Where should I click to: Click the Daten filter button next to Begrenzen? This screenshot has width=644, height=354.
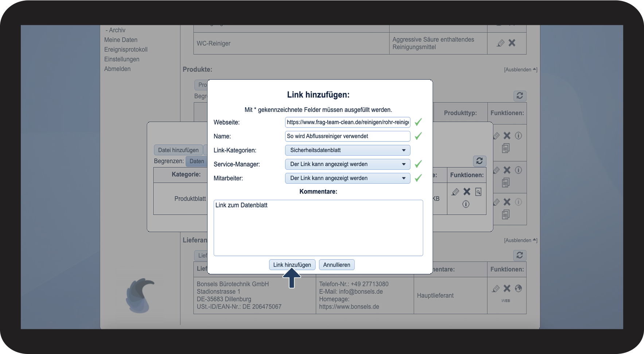tap(197, 161)
